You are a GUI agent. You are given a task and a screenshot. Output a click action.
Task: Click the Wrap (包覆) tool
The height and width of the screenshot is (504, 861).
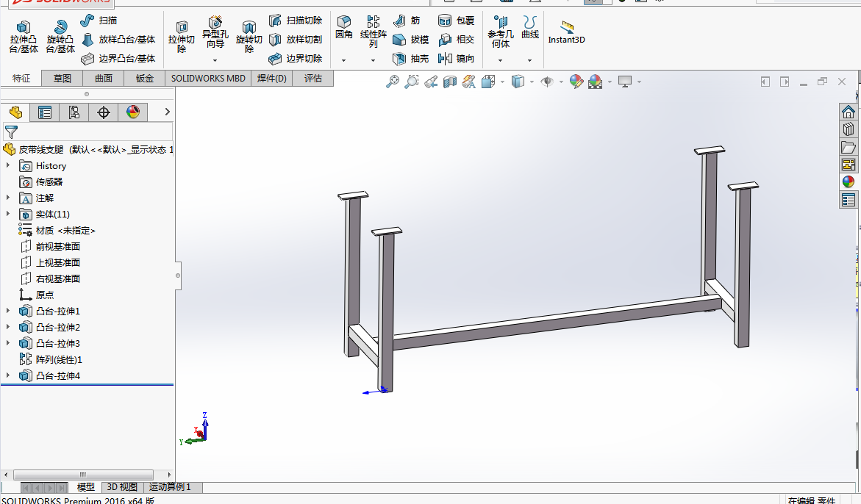pos(457,21)
